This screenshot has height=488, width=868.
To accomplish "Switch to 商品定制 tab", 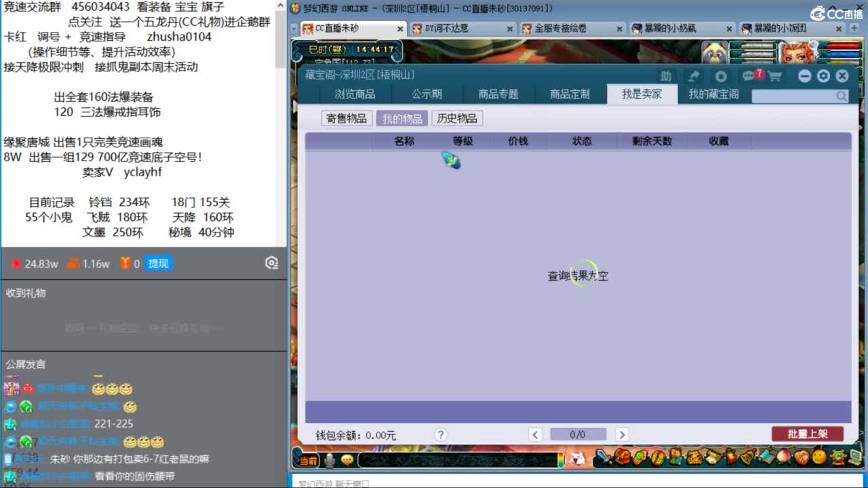I will tap(570, 94).
